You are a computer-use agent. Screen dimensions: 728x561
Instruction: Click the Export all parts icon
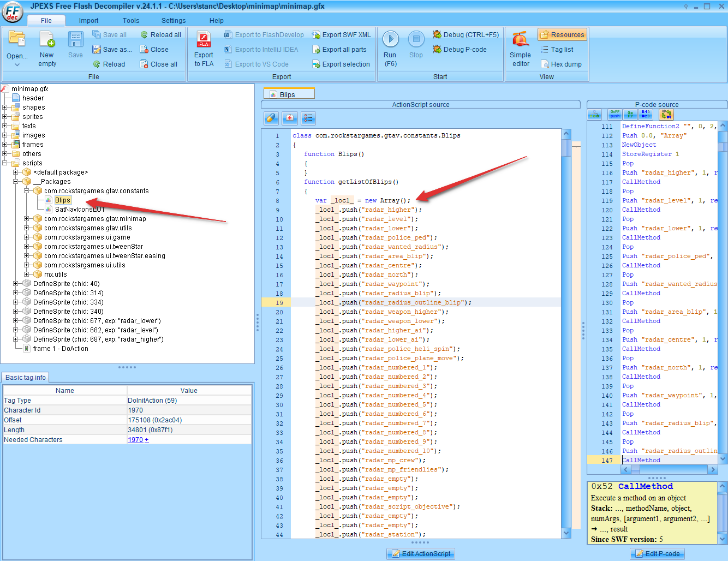[x=341, y=49]
